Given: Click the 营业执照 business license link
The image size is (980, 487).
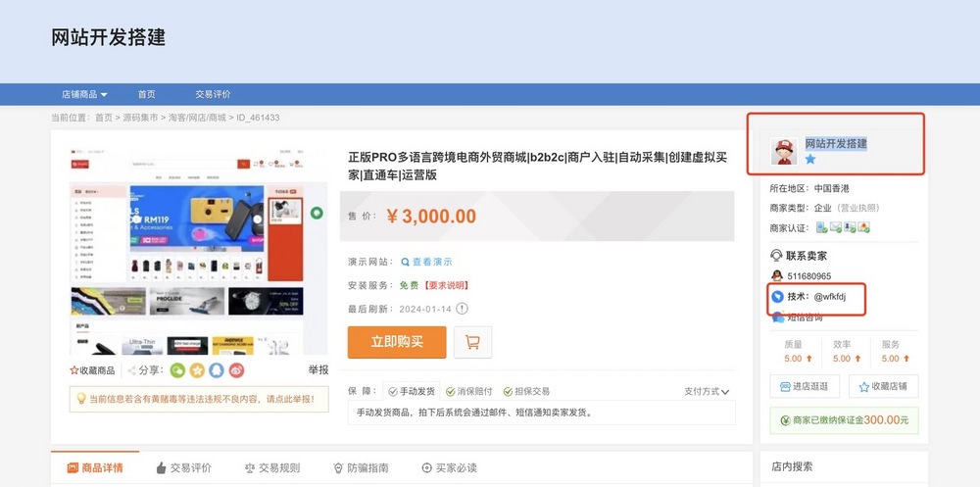Looking at the screenshot, I should point(859,208).
